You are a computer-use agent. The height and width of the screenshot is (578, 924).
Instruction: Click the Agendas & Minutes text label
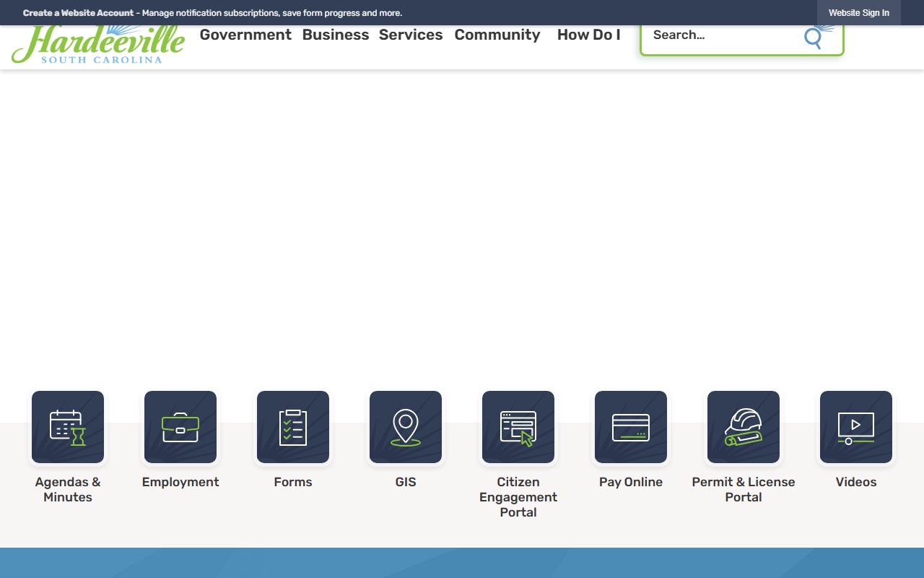(68, 489)
